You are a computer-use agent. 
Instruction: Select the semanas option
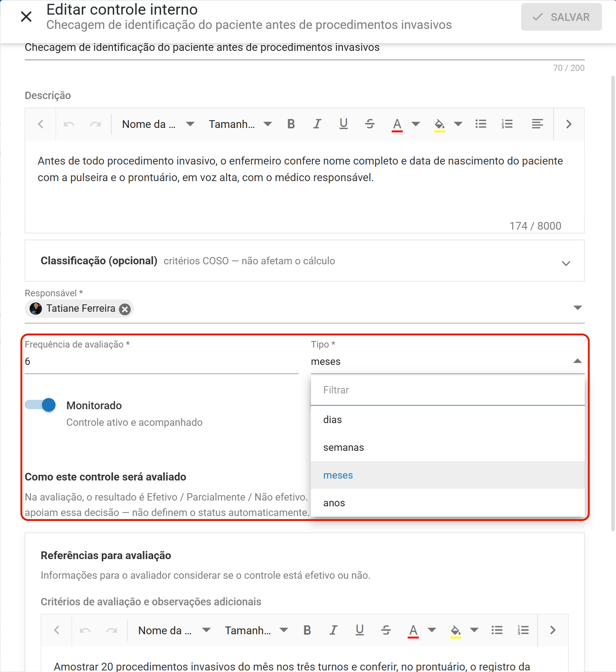[x=448, y=447]
